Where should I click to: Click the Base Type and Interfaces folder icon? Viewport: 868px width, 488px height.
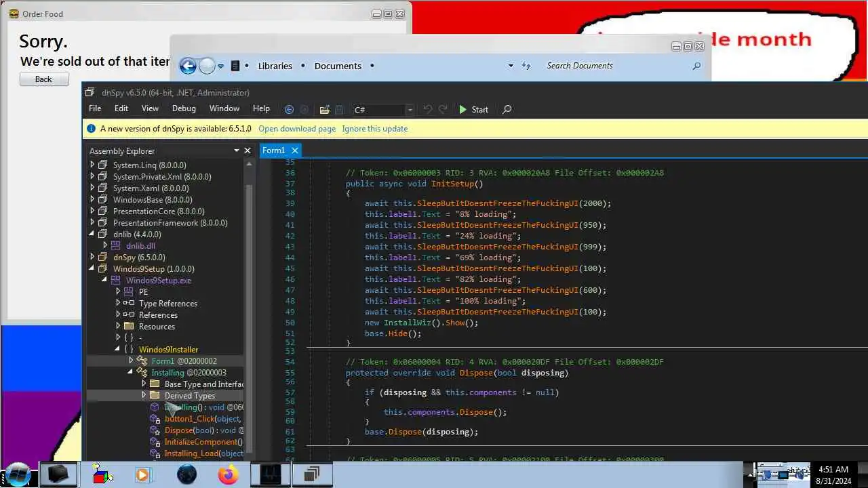(155, 384)
